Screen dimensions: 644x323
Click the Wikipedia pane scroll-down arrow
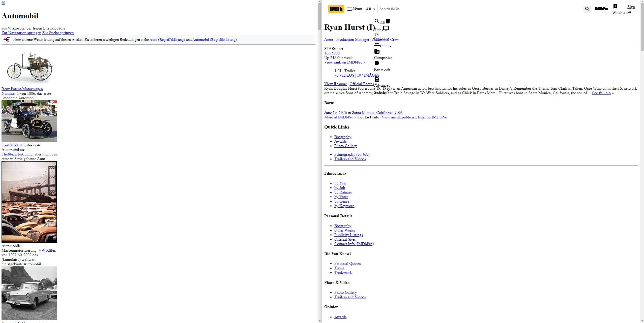tap(320, 321)
